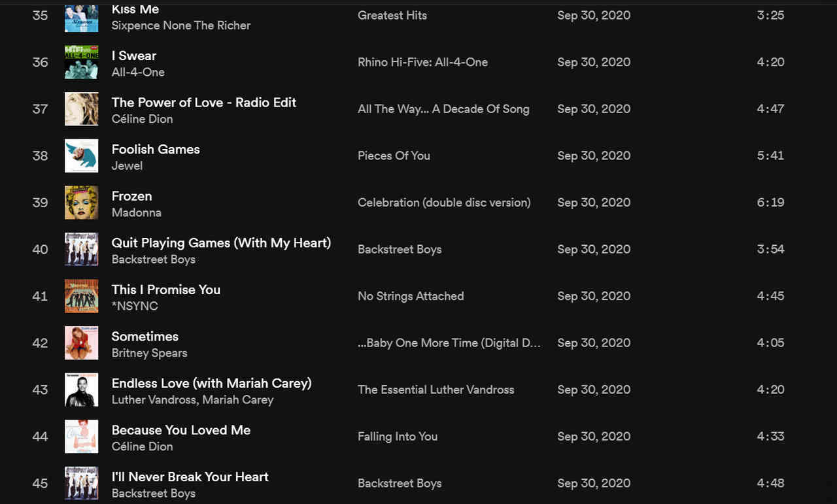
Task: Select the Quit Playing Games song title
Action: pyautogui.click(x=221, y=243)
